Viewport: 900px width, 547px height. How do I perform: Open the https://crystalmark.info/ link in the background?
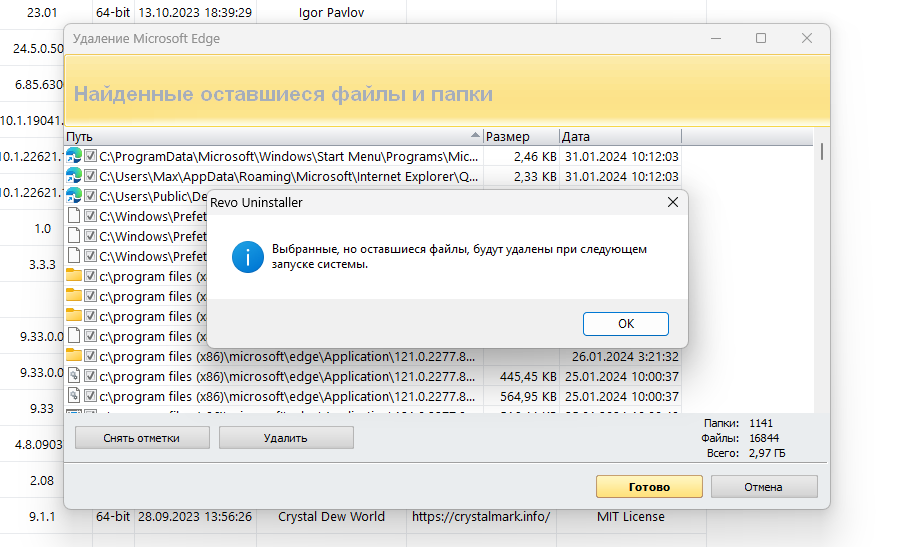click(x=481, y=517)
